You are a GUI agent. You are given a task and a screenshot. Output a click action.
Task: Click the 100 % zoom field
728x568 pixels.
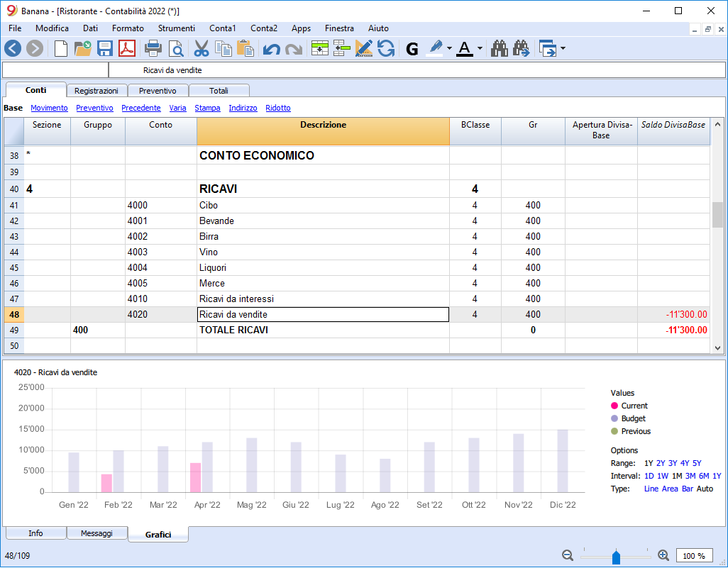click(694, 555)
